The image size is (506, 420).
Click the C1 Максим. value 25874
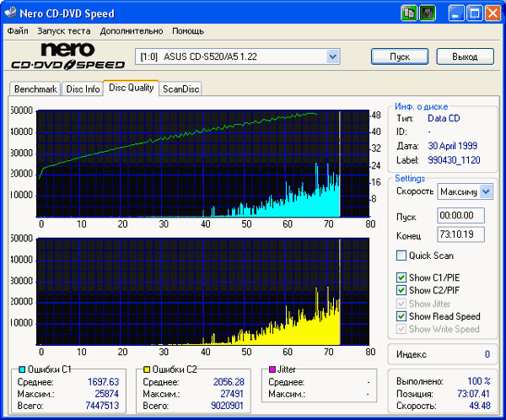107,394
